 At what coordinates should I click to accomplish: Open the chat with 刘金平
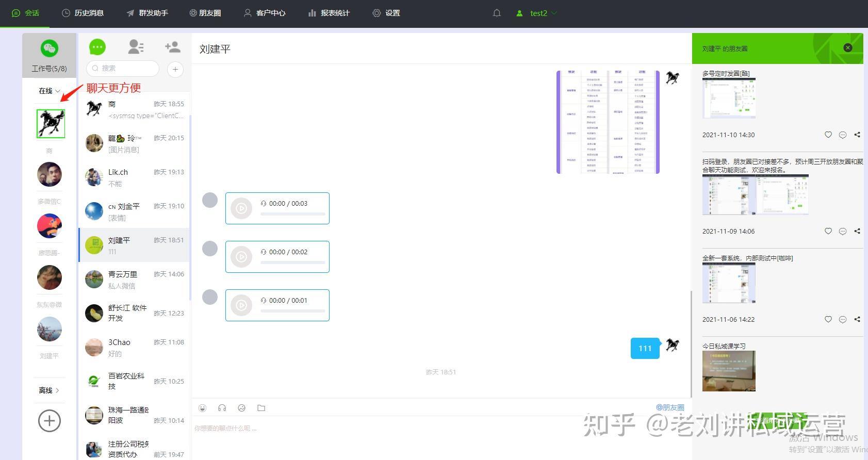(134, 211)
